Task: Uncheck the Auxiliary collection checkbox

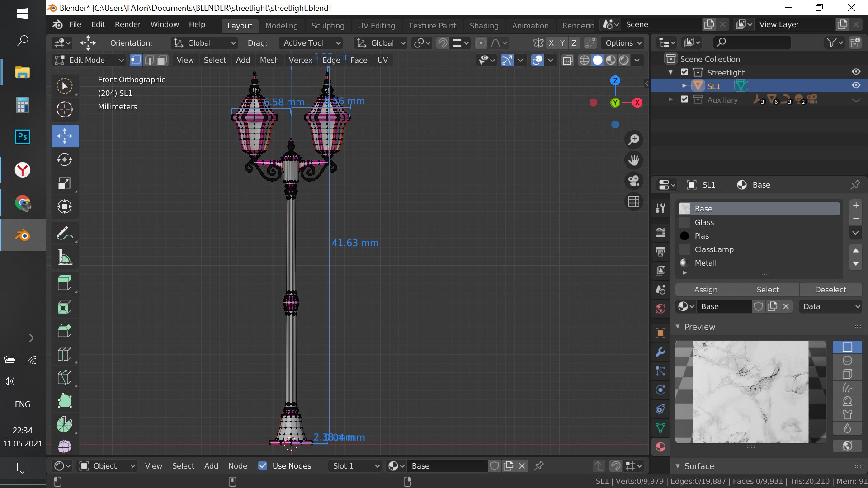Action: (x=684, y=99)
